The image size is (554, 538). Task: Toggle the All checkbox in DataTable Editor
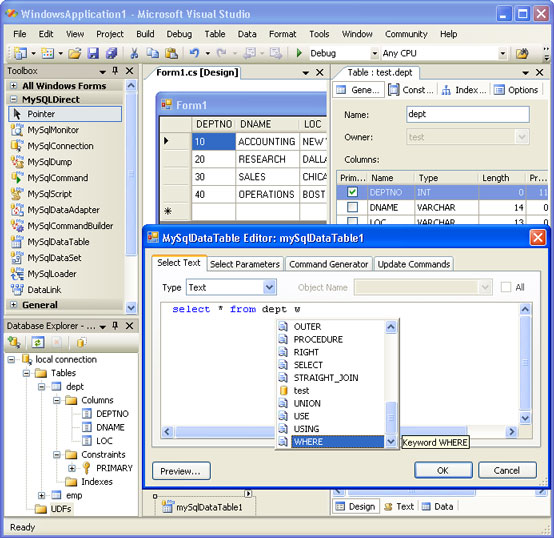pos(506,287)
